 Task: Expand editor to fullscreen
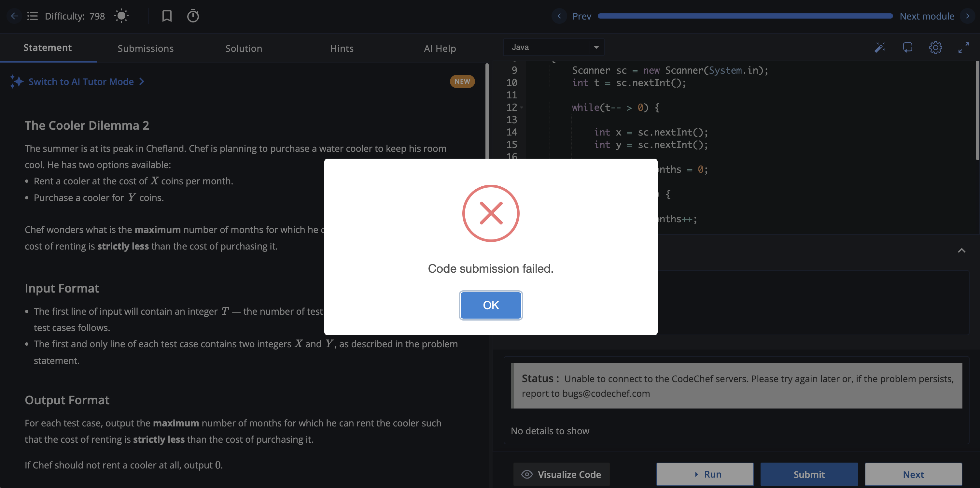coord(963,48)
